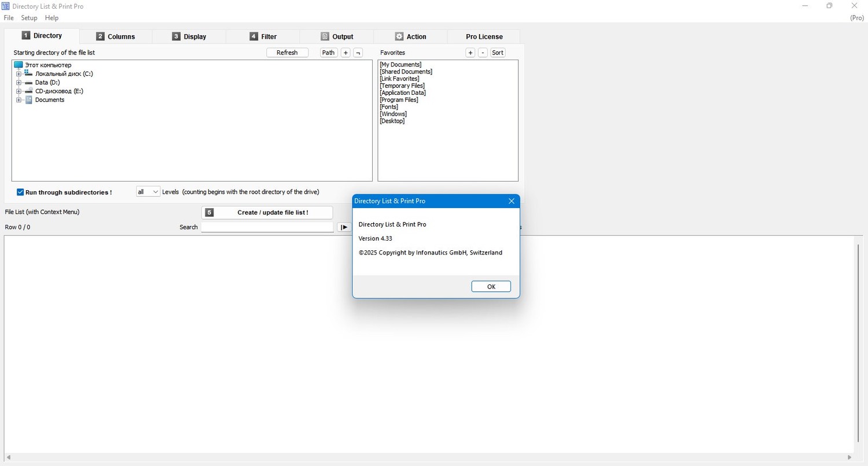This screenshot has height=466, width=868.
Task: Select [Windows] in Favorites list
Action: pos(393,114)
